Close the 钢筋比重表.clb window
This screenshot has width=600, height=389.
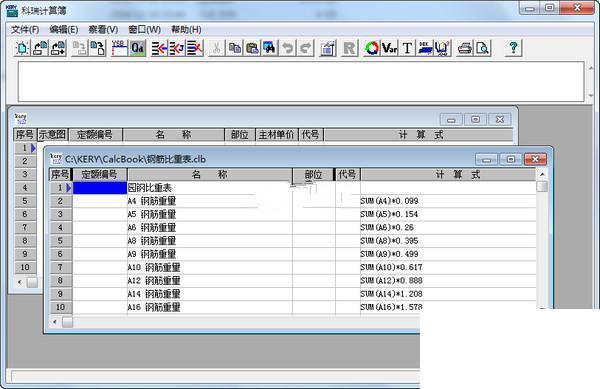click(x=535, y=159)
